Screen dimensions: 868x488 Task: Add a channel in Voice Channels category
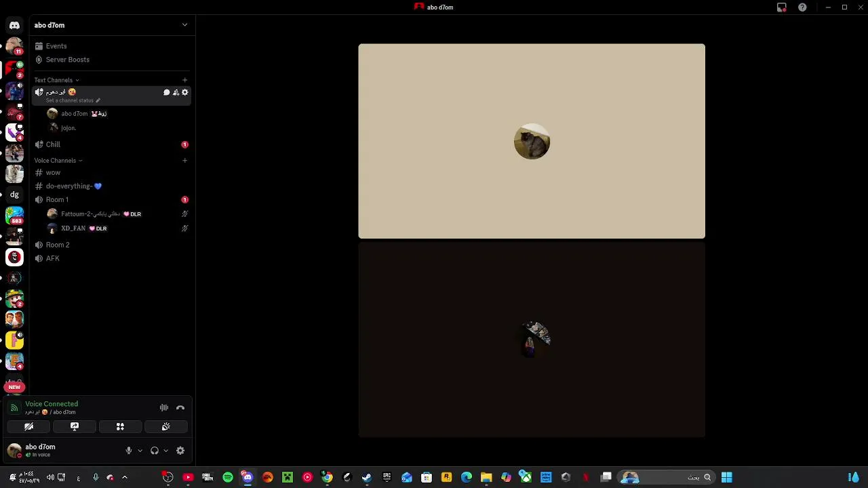click(x=184, y=161)
